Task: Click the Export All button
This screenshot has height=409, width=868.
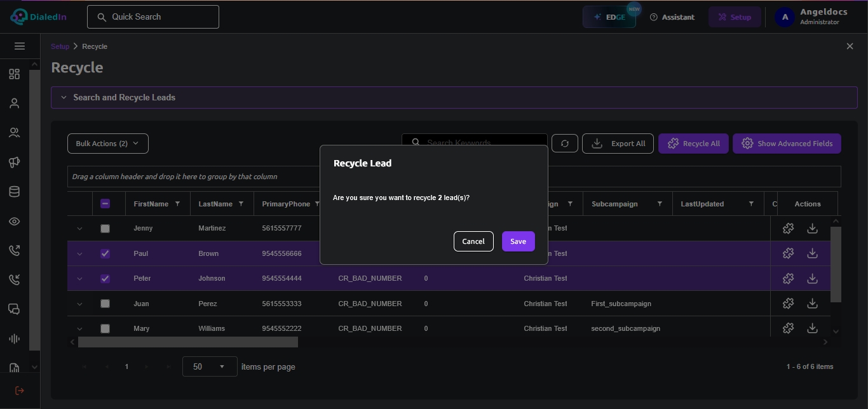Action: (x=618, y=144)
